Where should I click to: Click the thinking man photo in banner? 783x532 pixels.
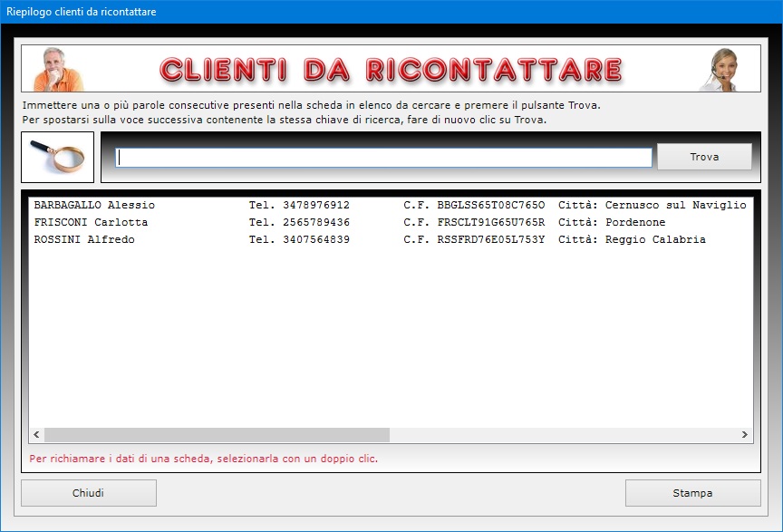(57, 69)
